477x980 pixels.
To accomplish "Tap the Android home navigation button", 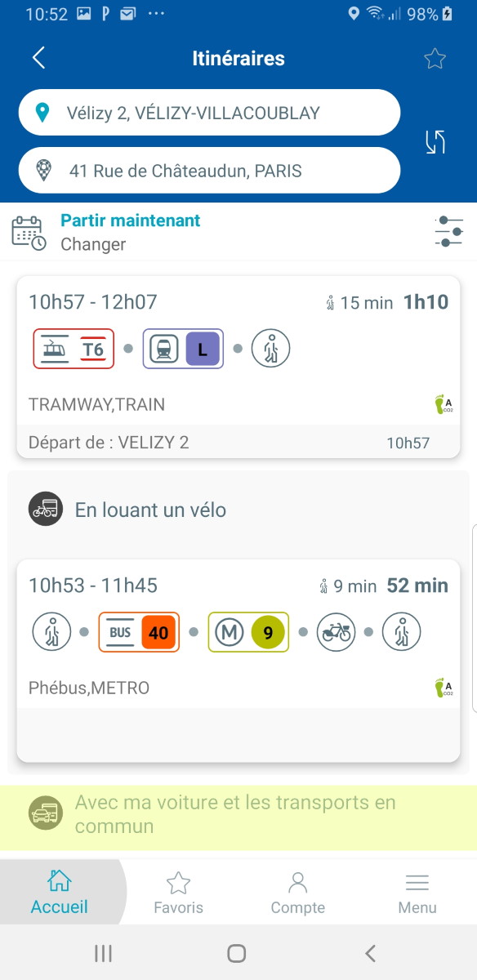I will pos(237,953).
